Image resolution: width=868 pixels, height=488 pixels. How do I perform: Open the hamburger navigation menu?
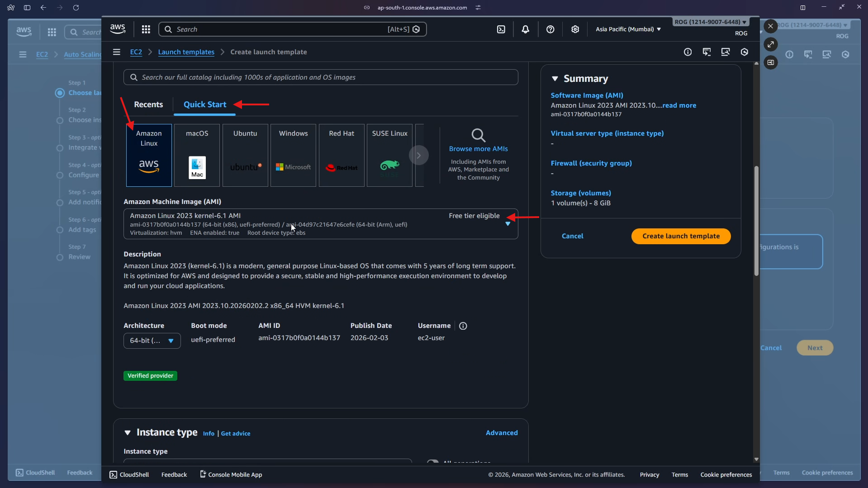116,52
